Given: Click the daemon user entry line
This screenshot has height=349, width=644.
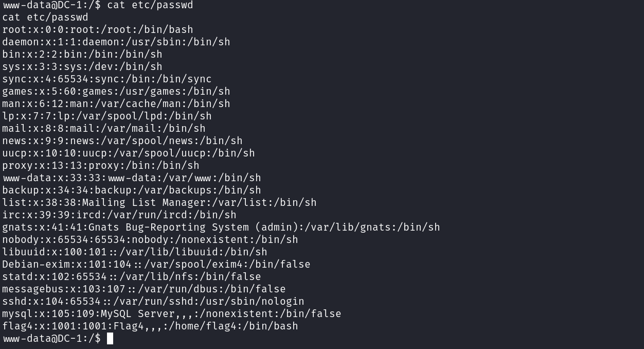Looking at the screenshot, I should (116, 42).
